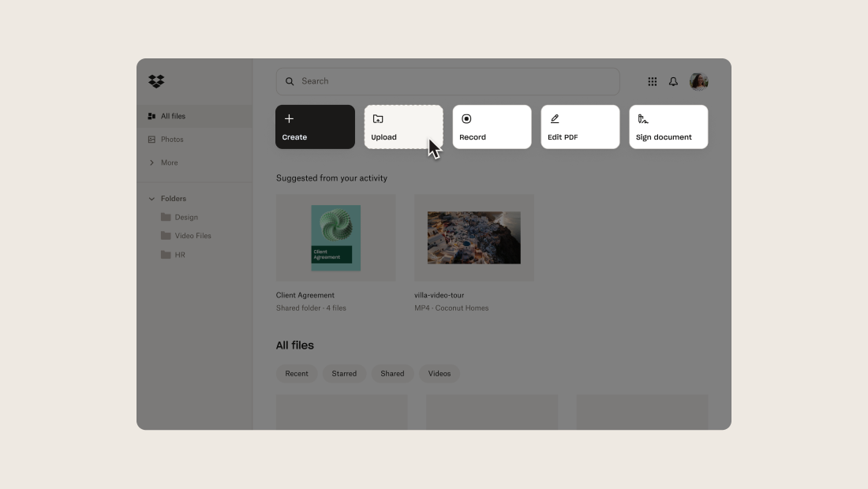Click the Dropbox logo icon
The height and width of the screenshot is (489, 868).
[x=156, y=81]
